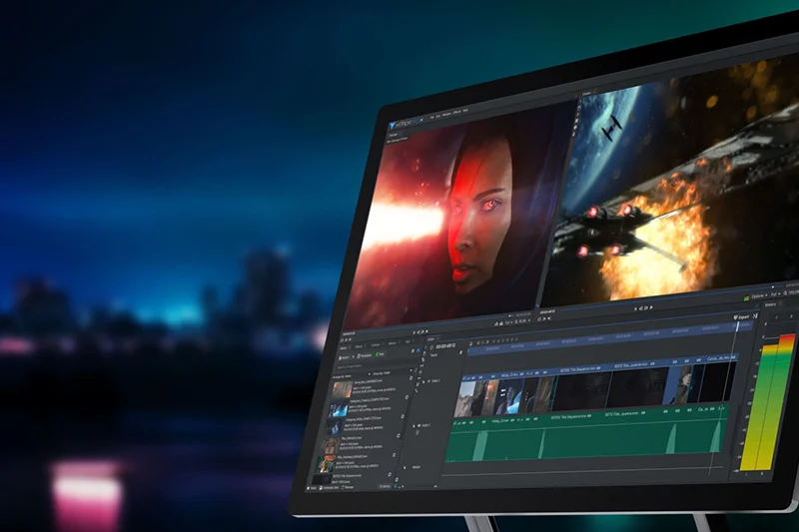This screenshot has width=799, height=532.
Task: Select the ROTOS Title Sequence video clip
Action: point(582,389)
